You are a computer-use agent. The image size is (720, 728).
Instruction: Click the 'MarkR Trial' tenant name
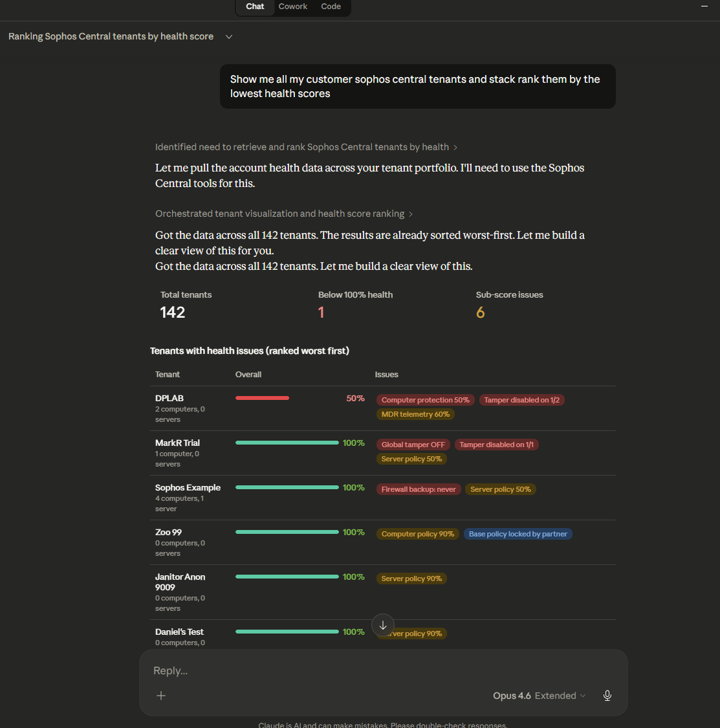[177, 443]
